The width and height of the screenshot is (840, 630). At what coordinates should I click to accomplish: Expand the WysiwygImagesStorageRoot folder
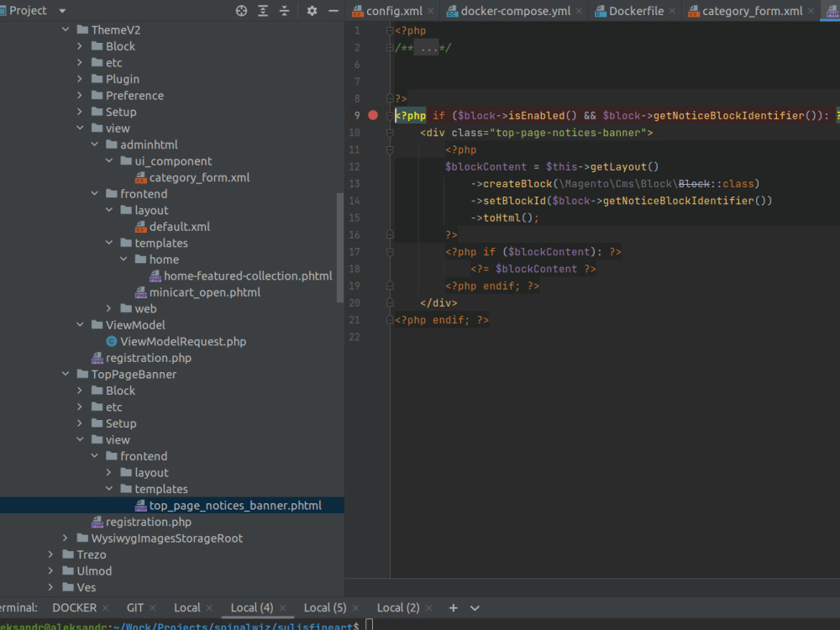click(x=66, y=538)
